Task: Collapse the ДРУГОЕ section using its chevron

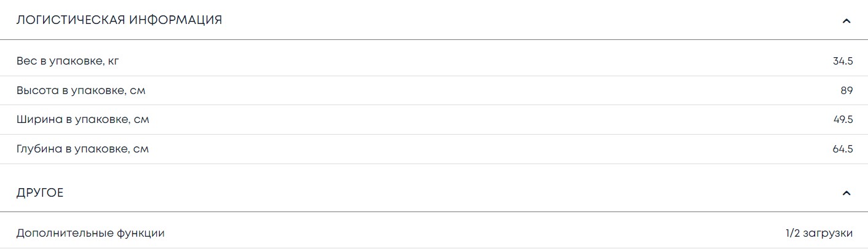Action: click(846, 193)
